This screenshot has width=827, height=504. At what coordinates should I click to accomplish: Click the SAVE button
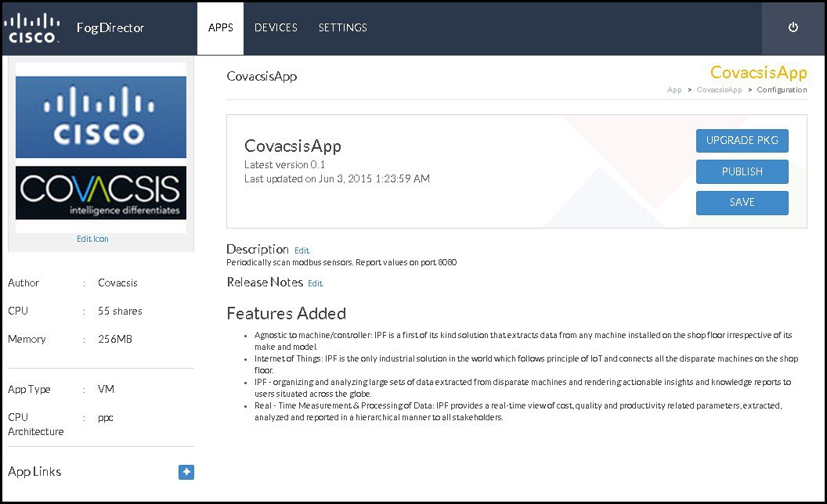click(742, 203)
